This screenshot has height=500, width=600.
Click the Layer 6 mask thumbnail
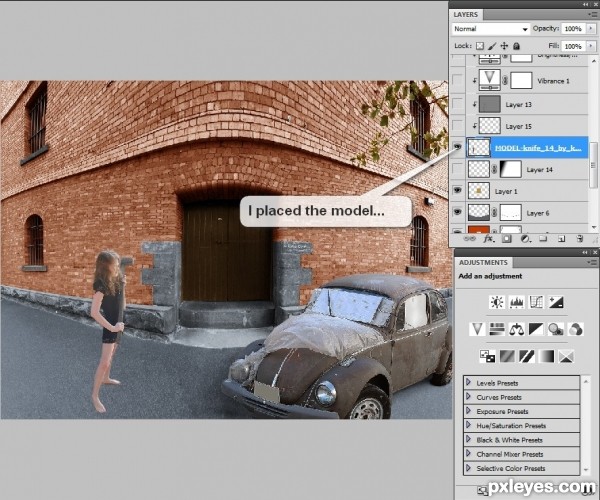pyautogui.click(x=511, y=213)
